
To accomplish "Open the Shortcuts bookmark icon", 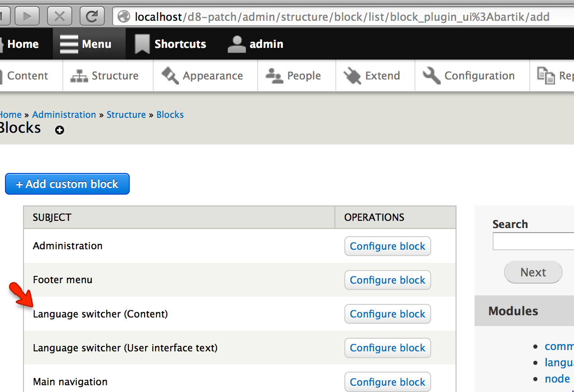I will pyautogui.click(x=141, y=43).
